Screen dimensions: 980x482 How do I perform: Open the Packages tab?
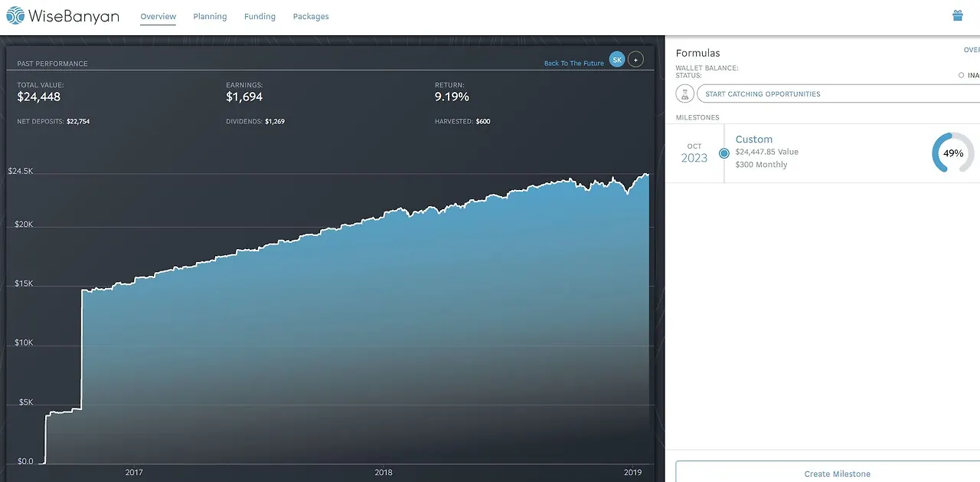(311, 16)
